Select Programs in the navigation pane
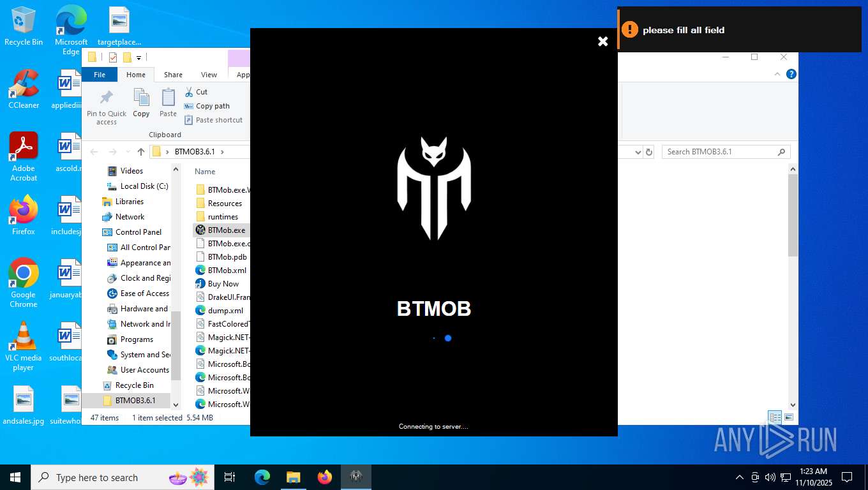This screenshot has height=490, width=868. coord(130,339)
